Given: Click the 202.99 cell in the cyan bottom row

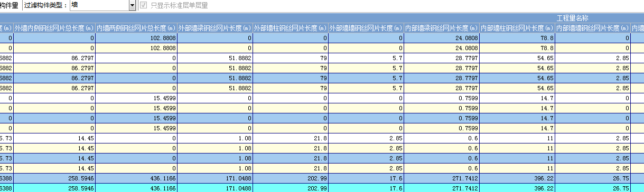Looking at the screenshot, I should point(291,188).
